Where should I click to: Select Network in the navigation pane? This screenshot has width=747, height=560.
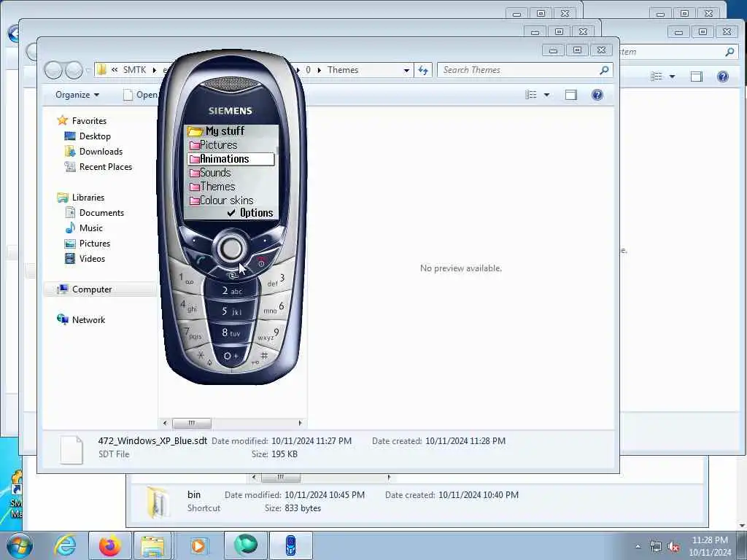click(x=88, y=320)
